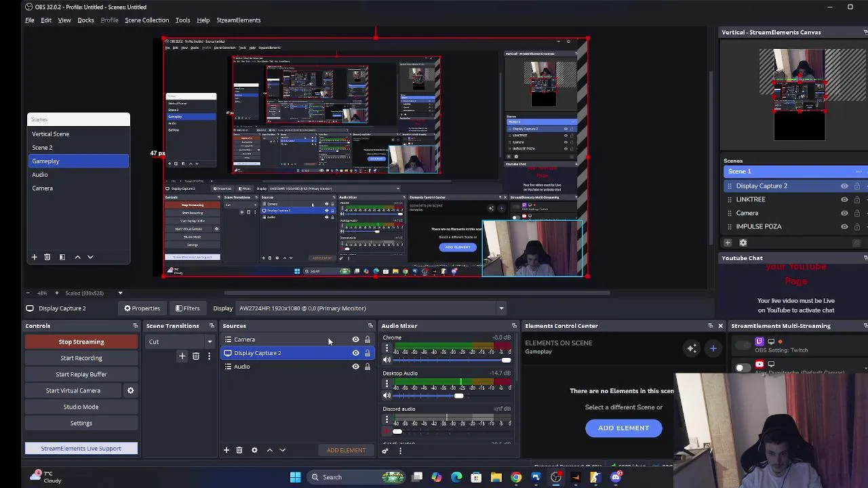Remove selected scene using trash icon in Scenes dock
The width and height of the screenshot is (868, 488).
(47, 257)
